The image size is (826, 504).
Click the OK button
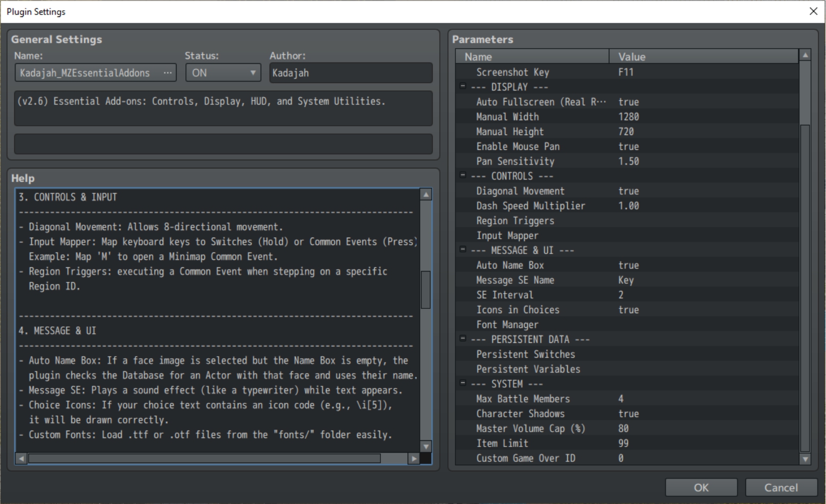tap(701, 488)
